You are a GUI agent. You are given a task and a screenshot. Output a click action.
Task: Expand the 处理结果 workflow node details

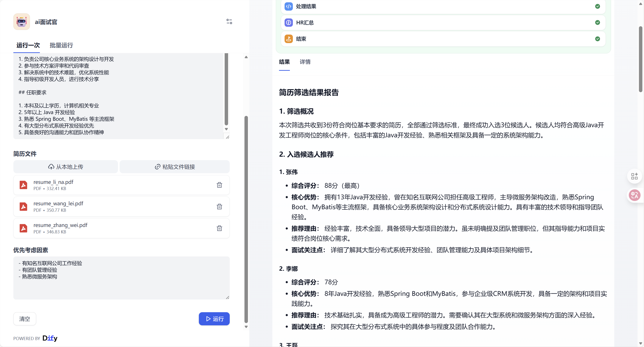point(425,6)
